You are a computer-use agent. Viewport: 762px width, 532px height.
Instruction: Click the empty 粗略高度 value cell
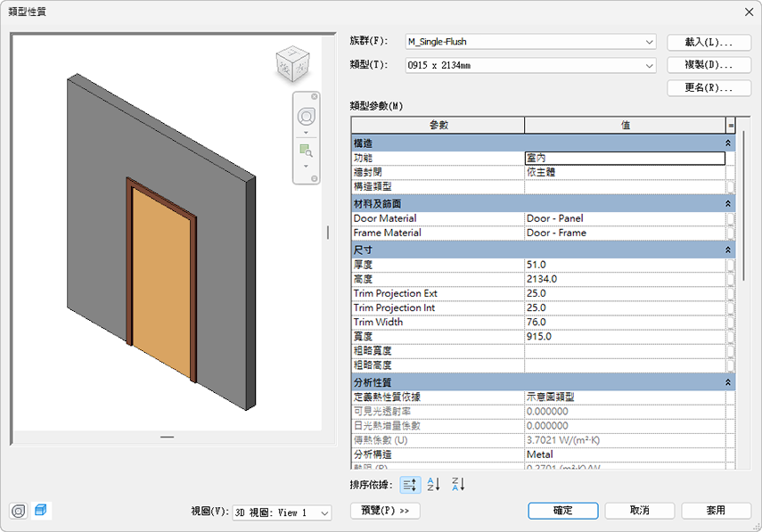click(x=625, y=365)
